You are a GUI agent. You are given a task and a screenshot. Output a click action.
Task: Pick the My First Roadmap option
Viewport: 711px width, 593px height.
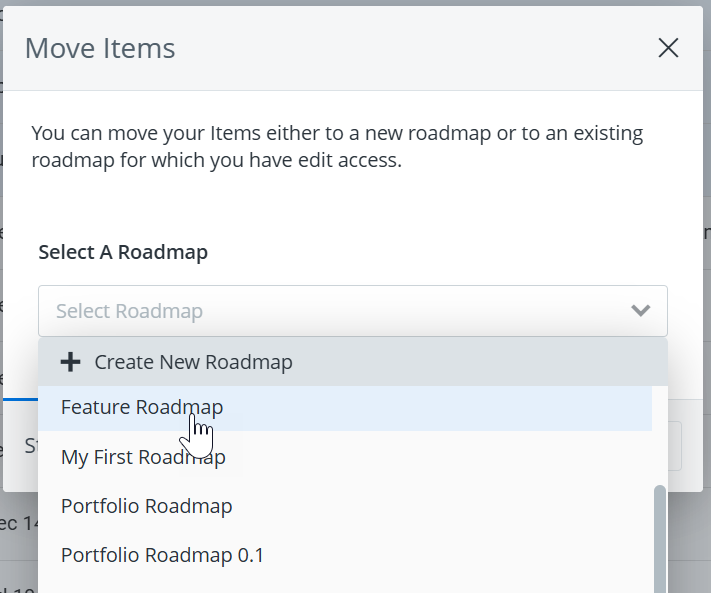click(x=143, y=457)
